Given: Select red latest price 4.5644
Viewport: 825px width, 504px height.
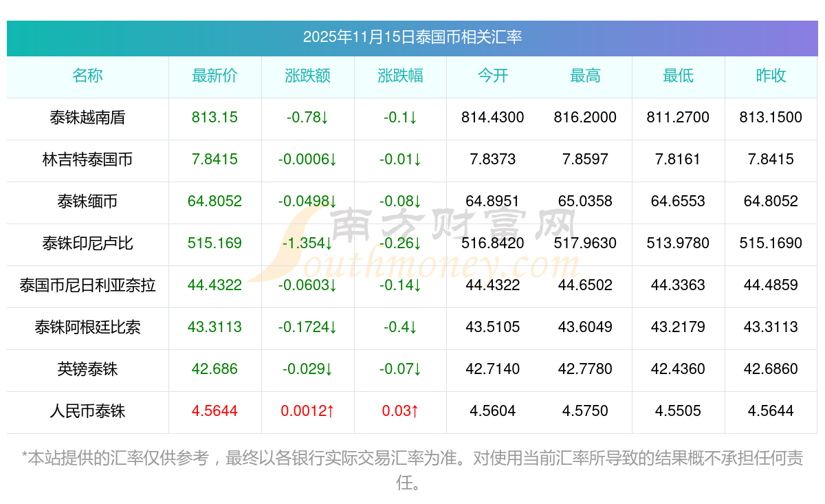Looking at the screenshot, I should tap(214, 411).
